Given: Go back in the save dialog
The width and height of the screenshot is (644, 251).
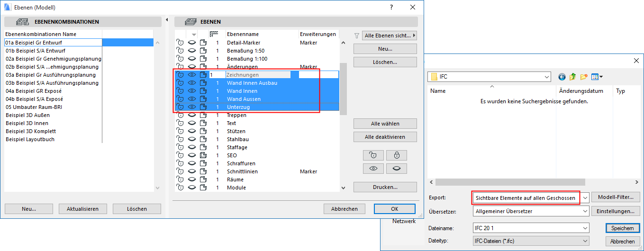Looking at the screenshot, I should click(x=562, y=76).
